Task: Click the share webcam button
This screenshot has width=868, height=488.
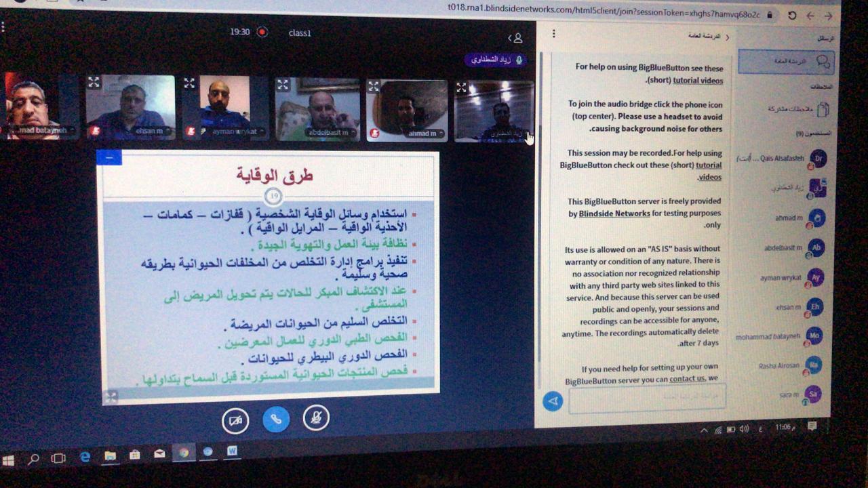Action: (235, 420)
